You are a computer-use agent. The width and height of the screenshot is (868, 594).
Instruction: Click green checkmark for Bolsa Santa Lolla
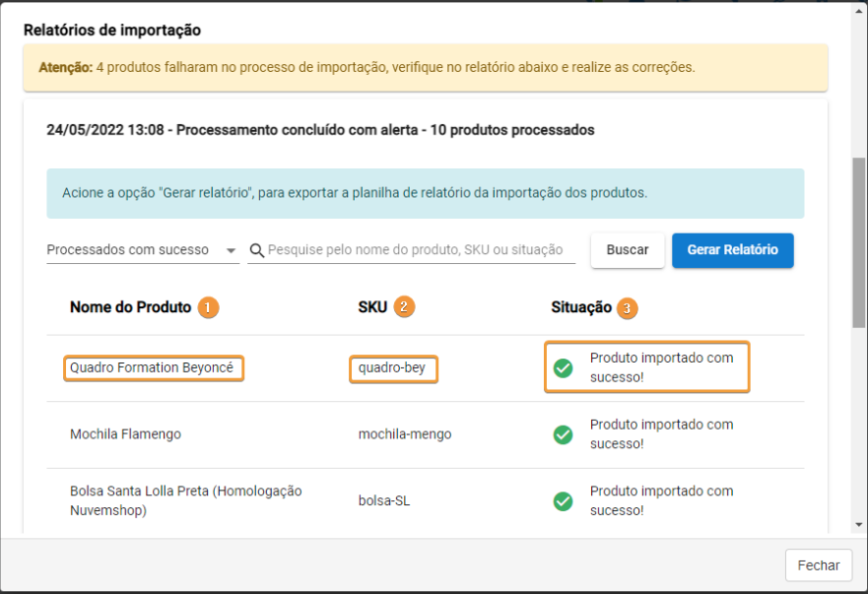coord(563,501)
